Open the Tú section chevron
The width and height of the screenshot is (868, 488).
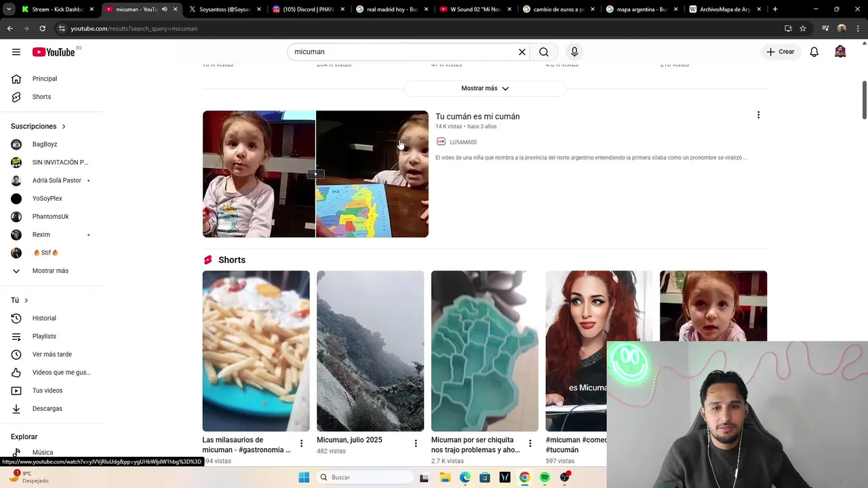click(26, 300)
